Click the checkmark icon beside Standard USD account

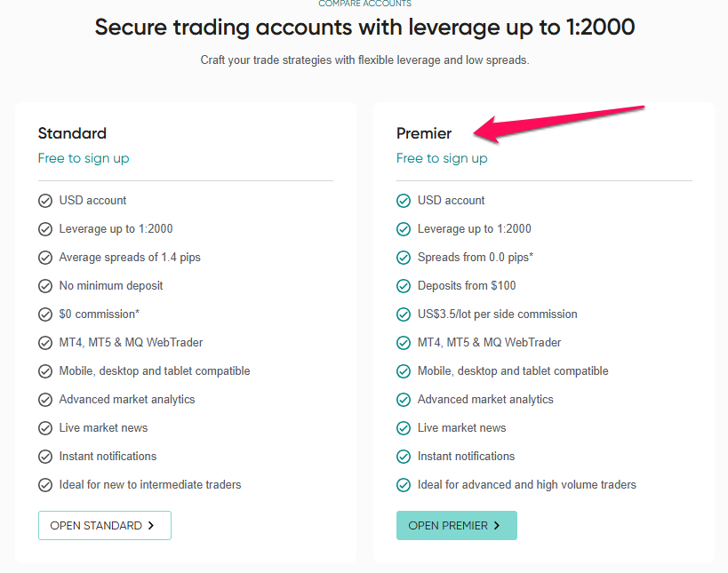click(45, 201)
